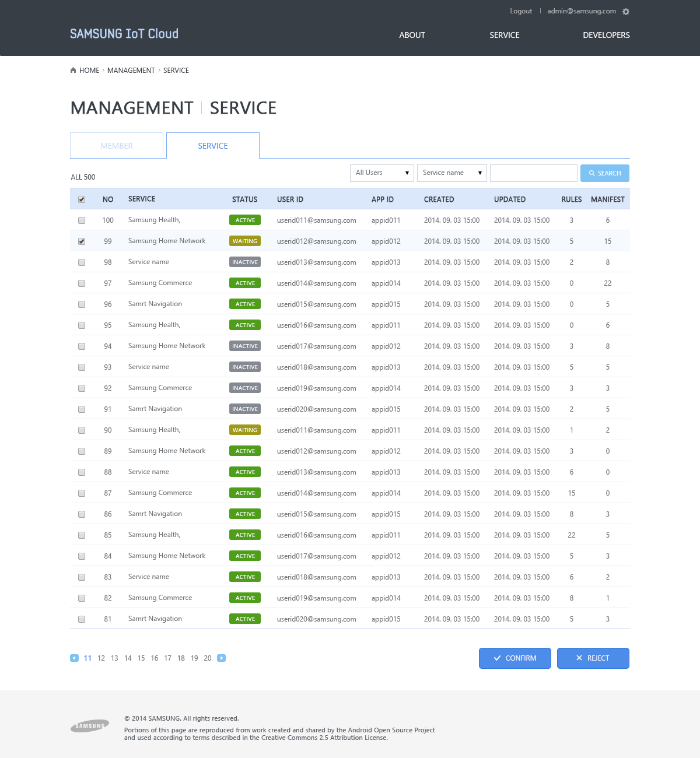Go to page 17
The height and width of the screenshot is (758, 700).
pyautogui.click(x=168, y=658)
